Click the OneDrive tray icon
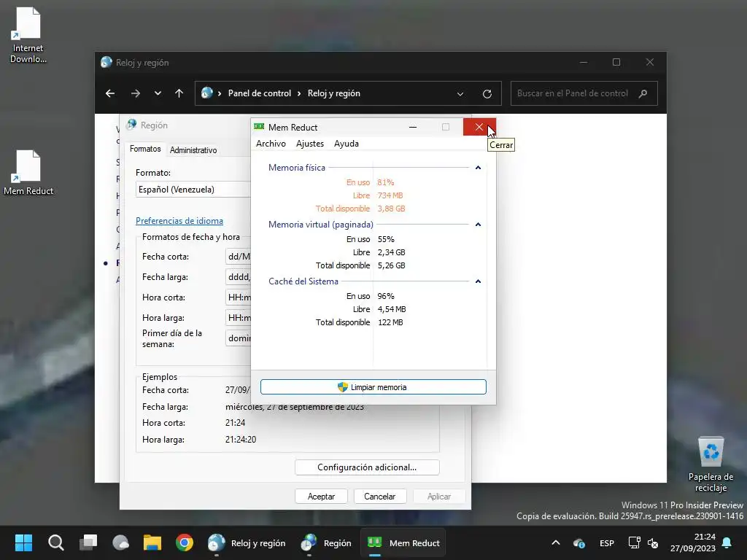The width and height of the screenshot is (747, 560). point(579,542)
